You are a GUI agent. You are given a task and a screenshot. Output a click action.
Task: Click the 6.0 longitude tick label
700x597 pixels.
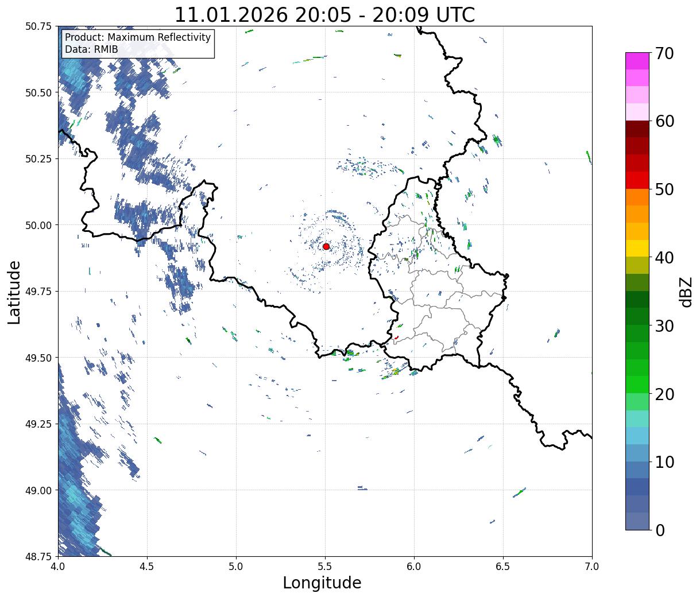click(414, 566)
